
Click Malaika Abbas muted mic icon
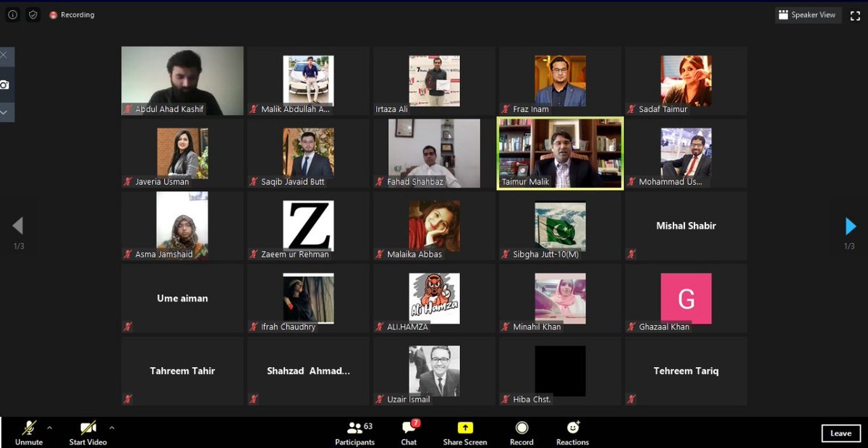(380, 254)
